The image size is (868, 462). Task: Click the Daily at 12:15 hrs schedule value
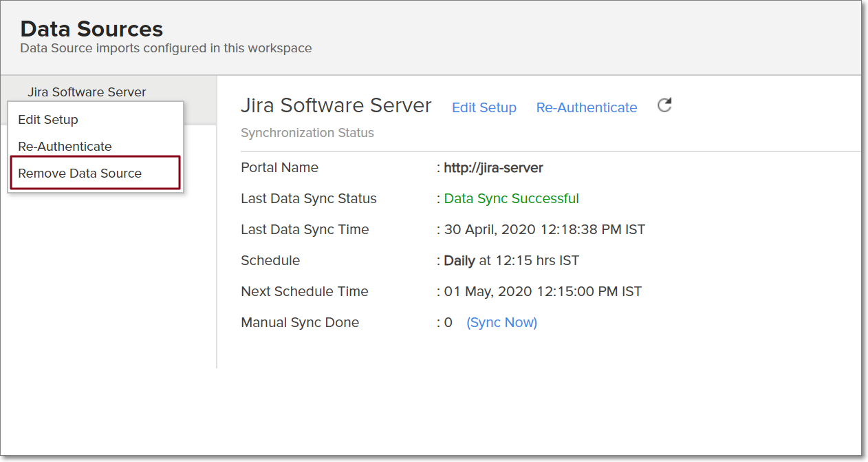[511, 261]
